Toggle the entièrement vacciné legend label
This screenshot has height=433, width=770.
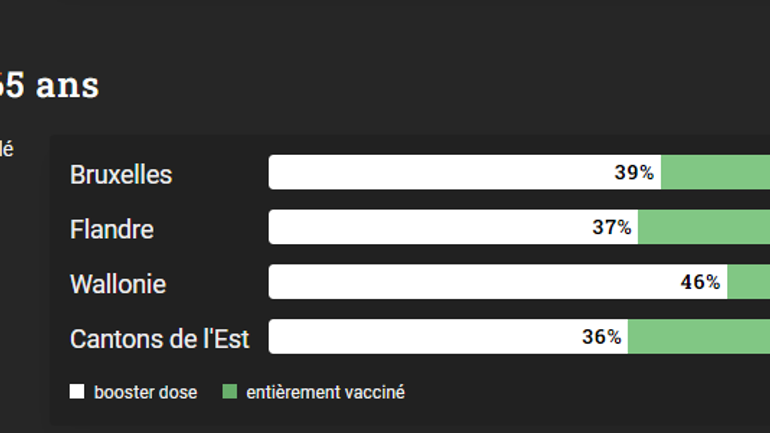tap(325, 392)
